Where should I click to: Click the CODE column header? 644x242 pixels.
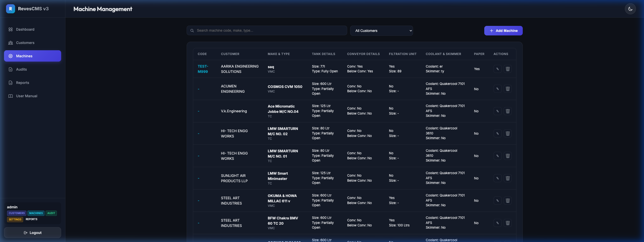pyautogui.click(x=202, y=54)
